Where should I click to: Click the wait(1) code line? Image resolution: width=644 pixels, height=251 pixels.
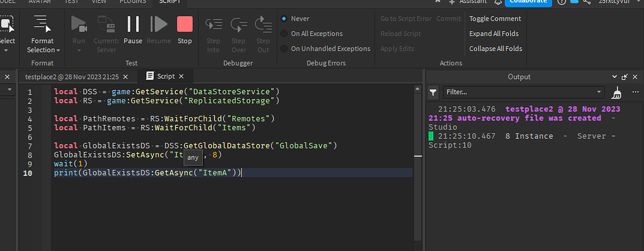pos(70,164)
